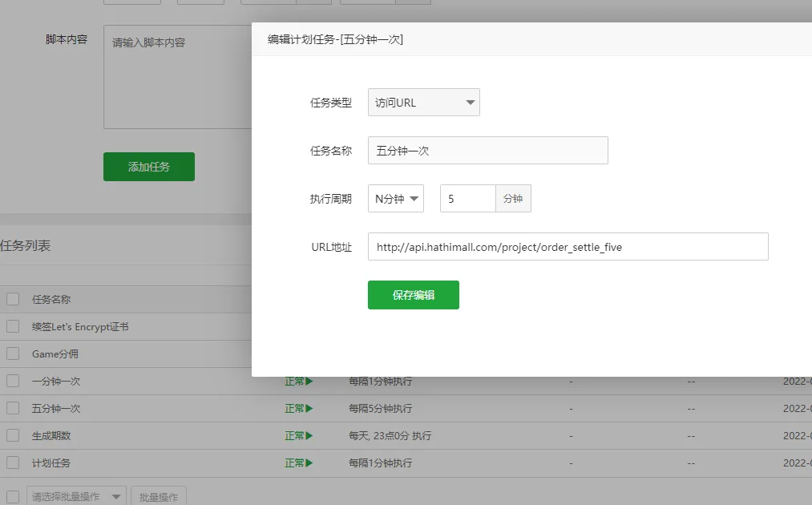
Task: Expand the N分钟 execution cycle dropdown
Action: 396,198
